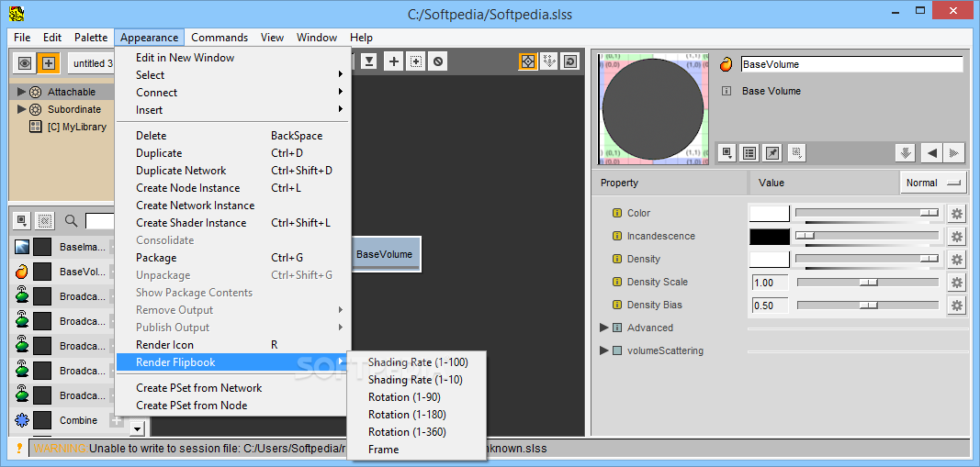
Task: Click the dotted-square plus icon in the toolbar
Action: coord(416,61)
